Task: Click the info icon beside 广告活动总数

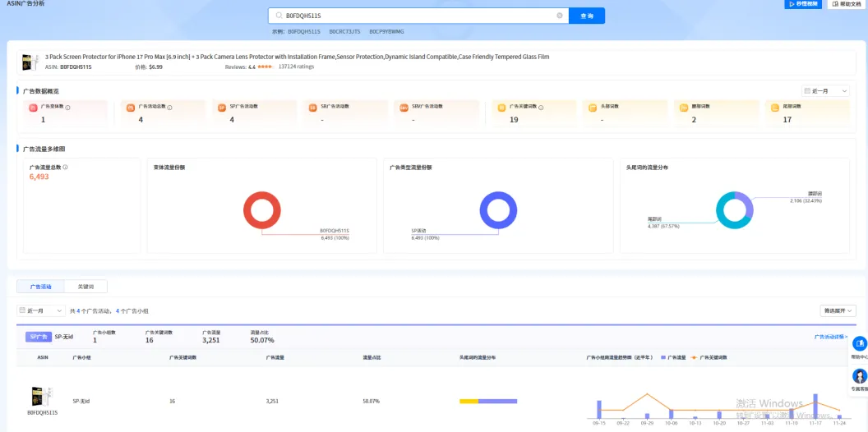Action: tap(169, 107)
